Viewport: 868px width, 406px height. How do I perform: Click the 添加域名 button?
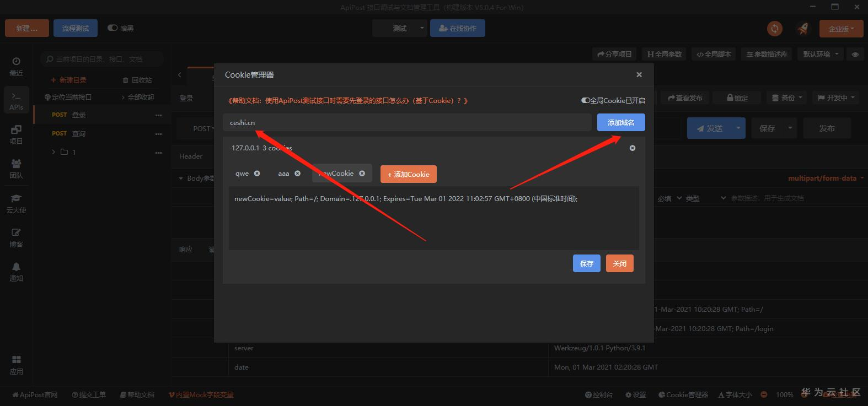[x=621, y=122]
